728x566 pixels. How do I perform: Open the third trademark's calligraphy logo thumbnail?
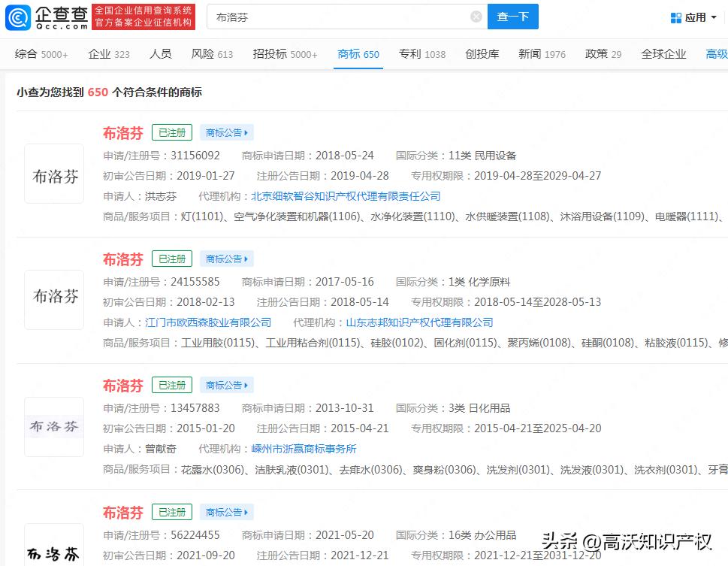(54, 426)
